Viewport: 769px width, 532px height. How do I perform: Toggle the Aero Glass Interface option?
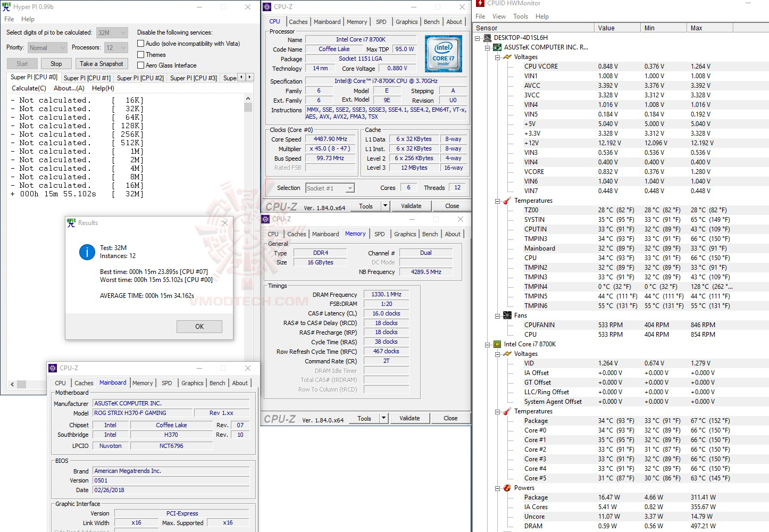coord(140,65)
